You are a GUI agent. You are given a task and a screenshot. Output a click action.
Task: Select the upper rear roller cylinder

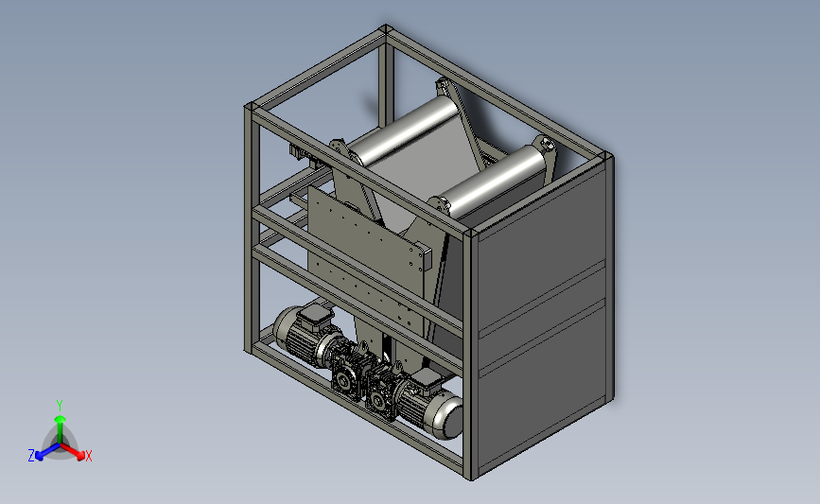coord(406,130)
